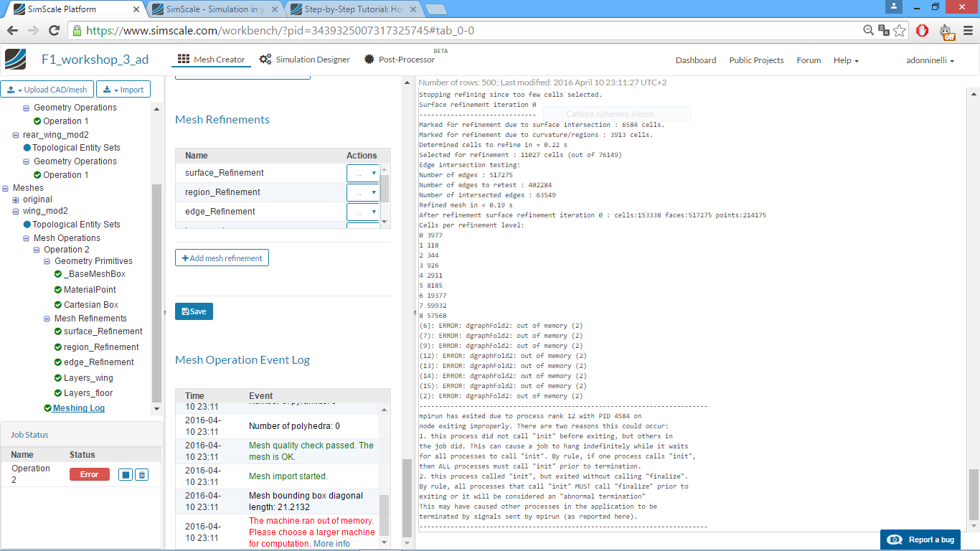The width and height of the screenshot is (980, 551).
Task: Click the SimScale logo beside the project name
Action: click(15, 60)
